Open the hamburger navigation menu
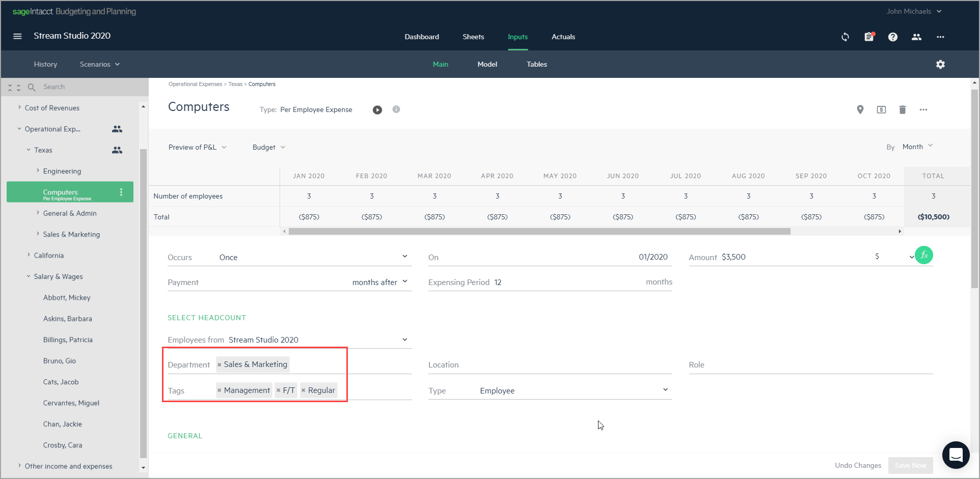 click(x=17, y=36)
